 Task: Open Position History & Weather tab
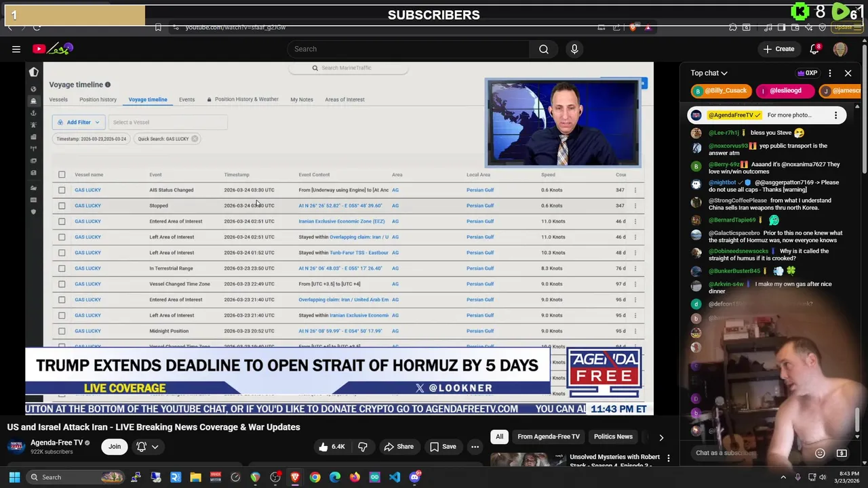243,100
